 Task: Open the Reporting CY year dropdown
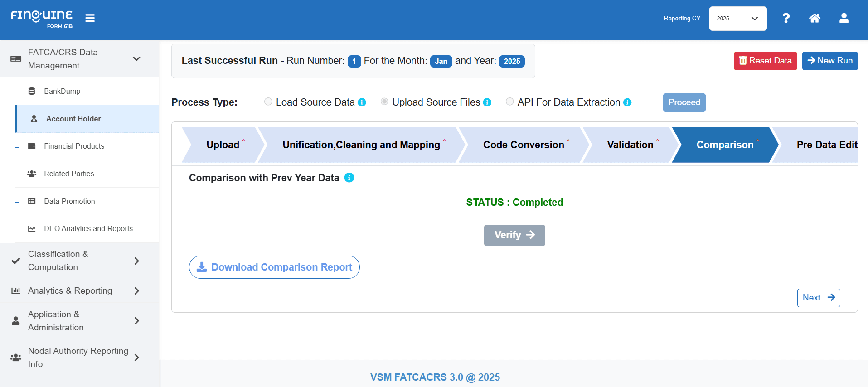(737, 19)
